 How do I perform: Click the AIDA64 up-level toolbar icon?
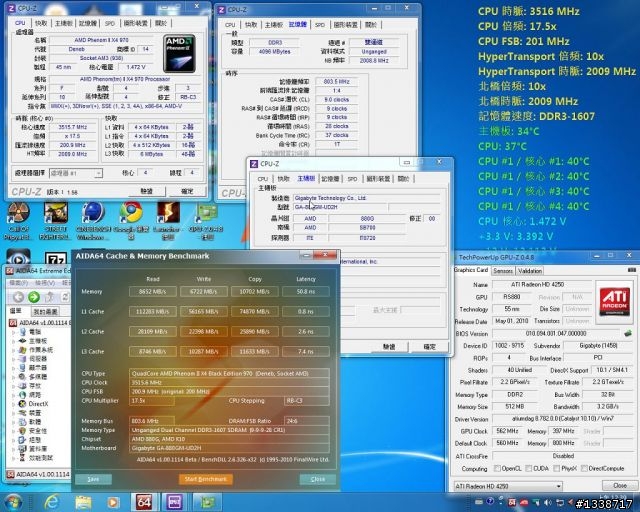pos(50,297)
